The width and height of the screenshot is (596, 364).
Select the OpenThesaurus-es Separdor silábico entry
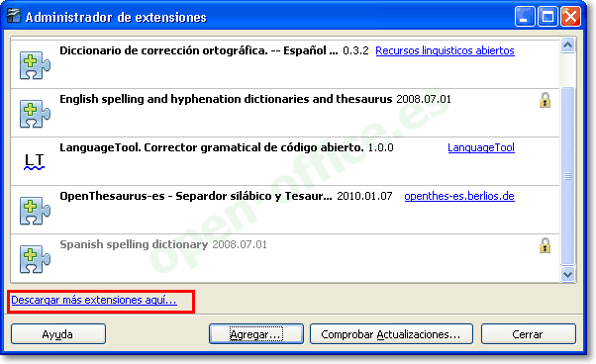coord(196,196)
